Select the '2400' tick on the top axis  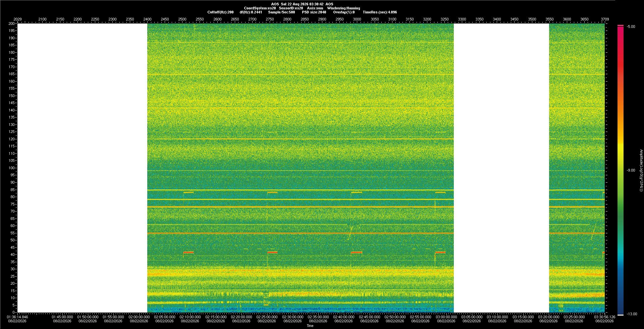pos(147,19)
